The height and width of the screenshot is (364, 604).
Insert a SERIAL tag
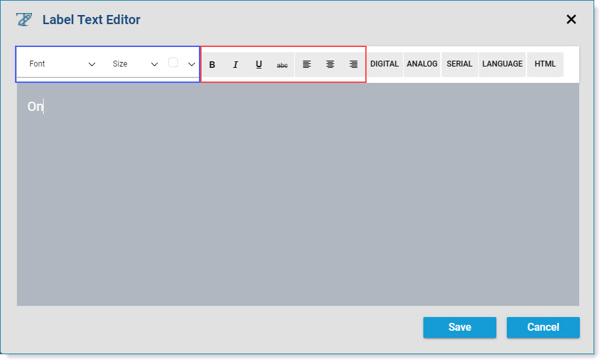[460, 64]
